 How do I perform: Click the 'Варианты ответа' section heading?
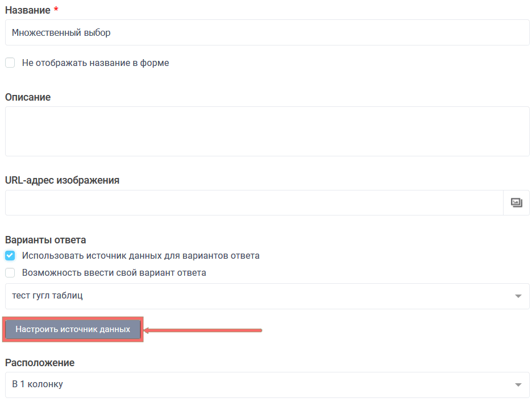(45, 240)
